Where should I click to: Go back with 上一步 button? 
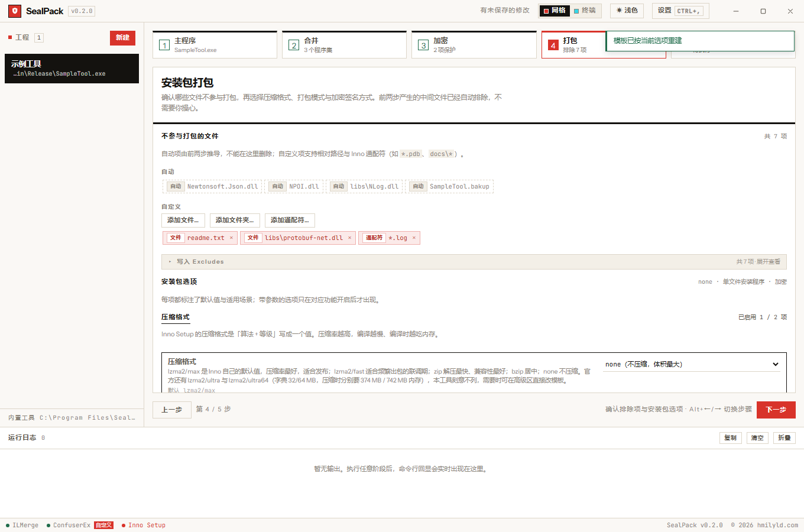coord(172,410)
